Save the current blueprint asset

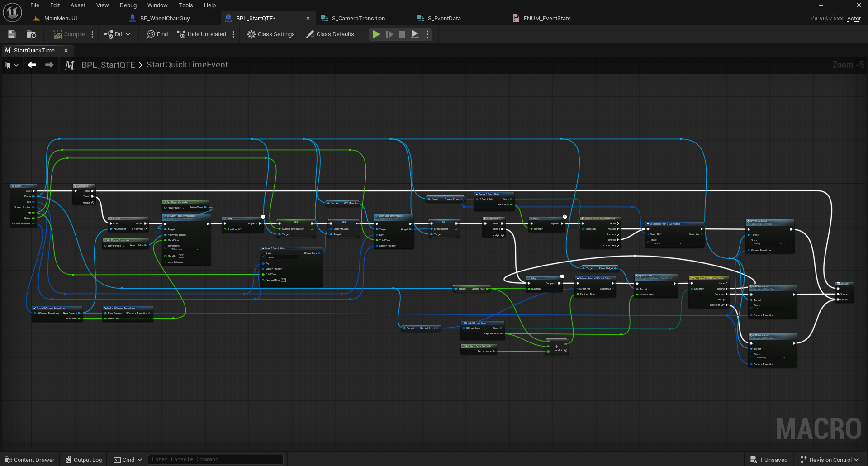[12, 34]
